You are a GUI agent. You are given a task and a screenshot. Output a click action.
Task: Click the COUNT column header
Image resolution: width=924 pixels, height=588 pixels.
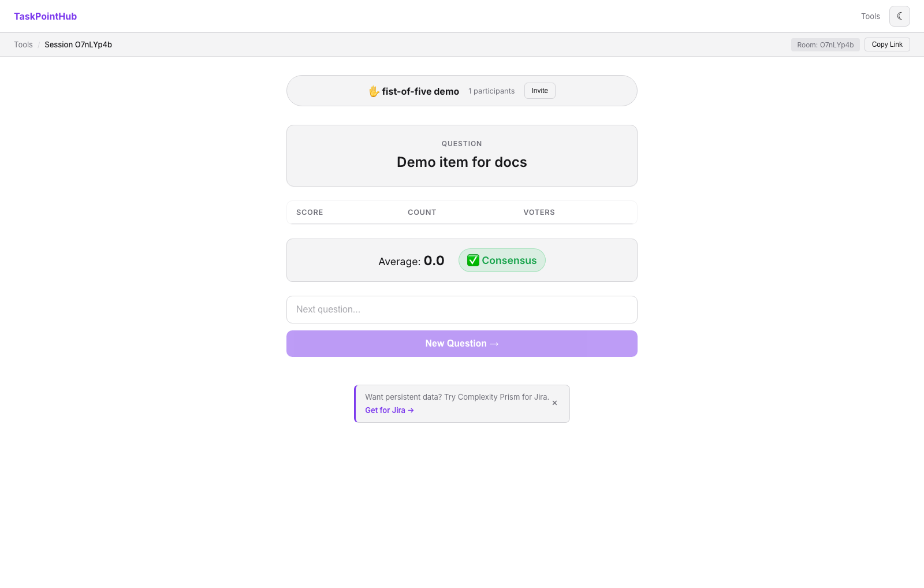422,213
